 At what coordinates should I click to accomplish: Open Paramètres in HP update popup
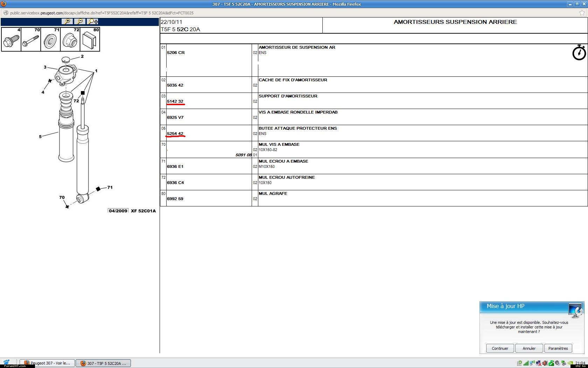(x=558, y=348)
